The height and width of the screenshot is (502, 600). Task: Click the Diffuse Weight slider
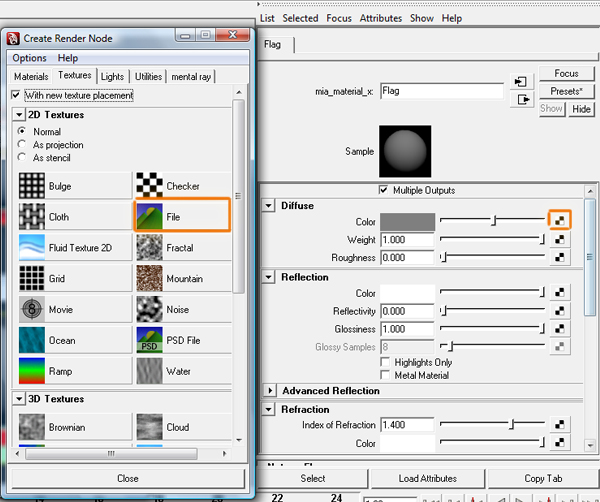point(492,240)
